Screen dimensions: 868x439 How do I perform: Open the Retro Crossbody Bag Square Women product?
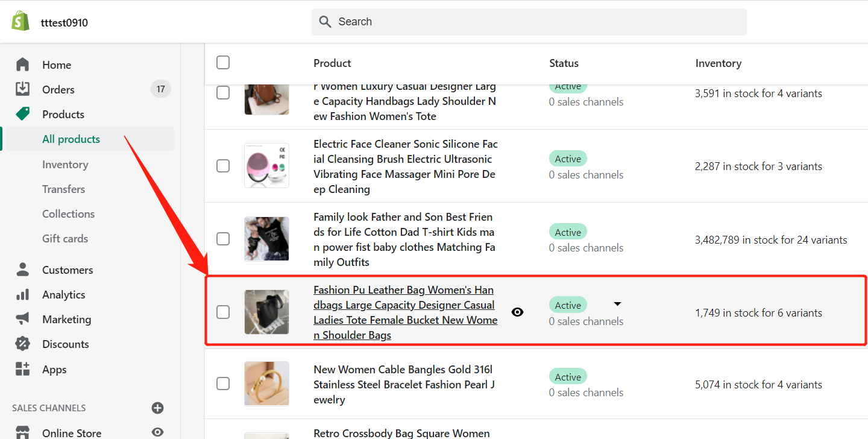click(x=401, y=433)
